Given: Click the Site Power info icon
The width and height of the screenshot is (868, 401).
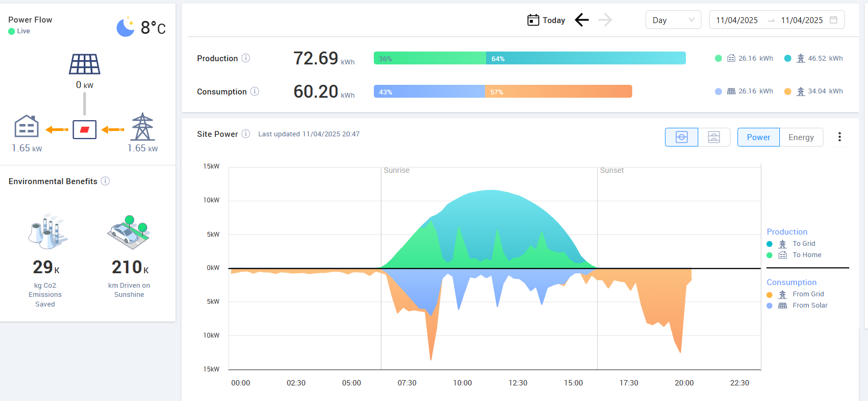Looking at the screenshot, I should pyautogui.click(x=245, y=134).
